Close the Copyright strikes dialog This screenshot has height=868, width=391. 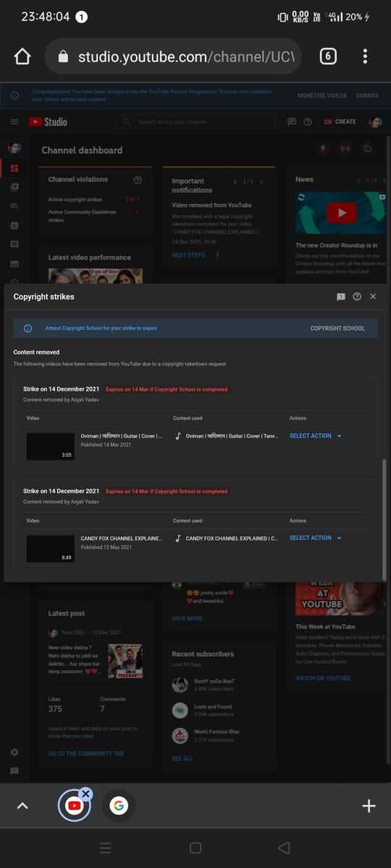pyautogui.click(x=373, y=297)
